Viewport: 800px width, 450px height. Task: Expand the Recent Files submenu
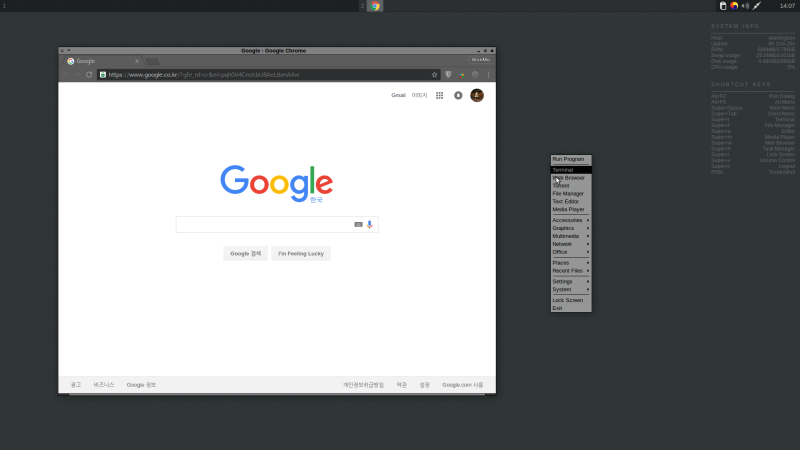pyautogui.click(x=571, y=271)
